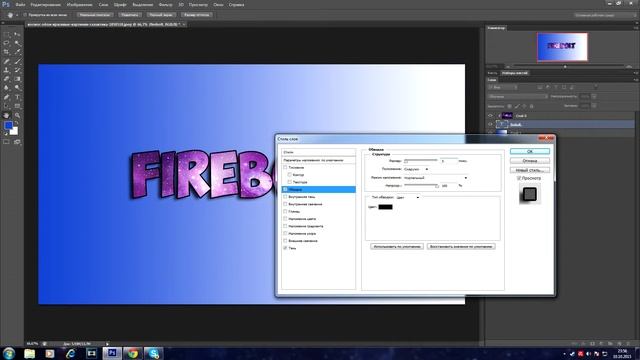Screen dimensions: 640x360
Task: Toggle scroll all windows checkbox in options bar
Action: 25,15
